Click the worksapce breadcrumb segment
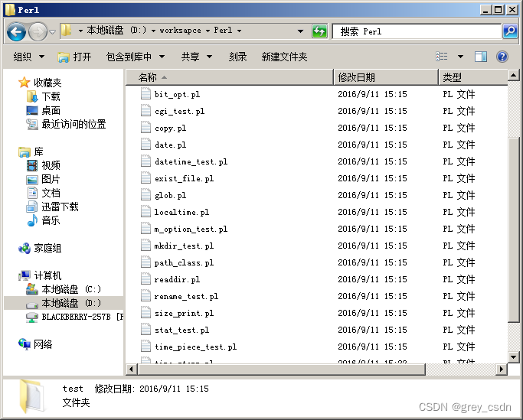 [x=180, y=31]
